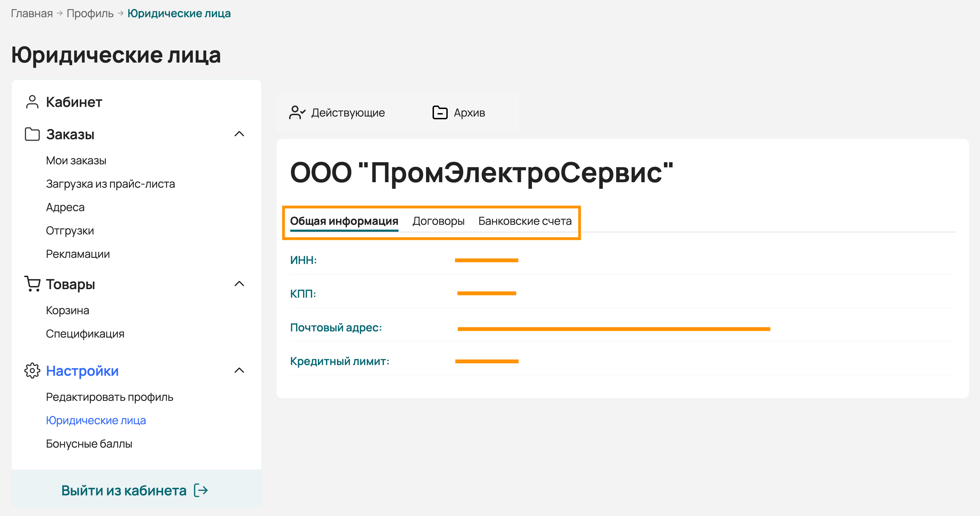Click the Действующие user-check icon

click(297, 112)
